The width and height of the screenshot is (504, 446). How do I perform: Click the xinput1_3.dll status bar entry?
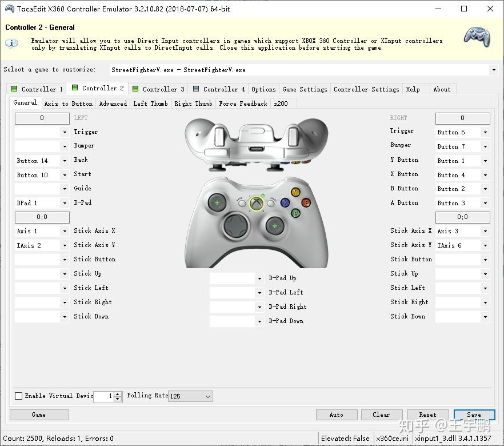pos(453,439)
